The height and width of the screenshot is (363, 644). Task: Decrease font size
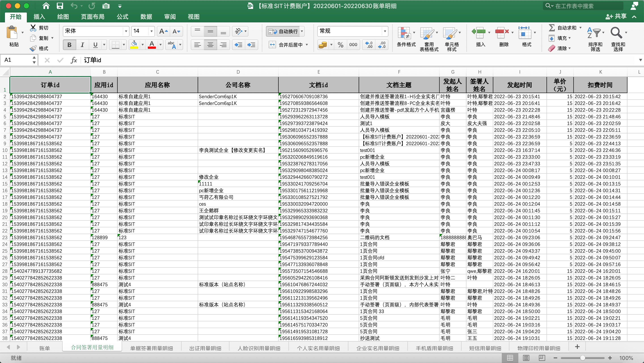click(176, 31)
